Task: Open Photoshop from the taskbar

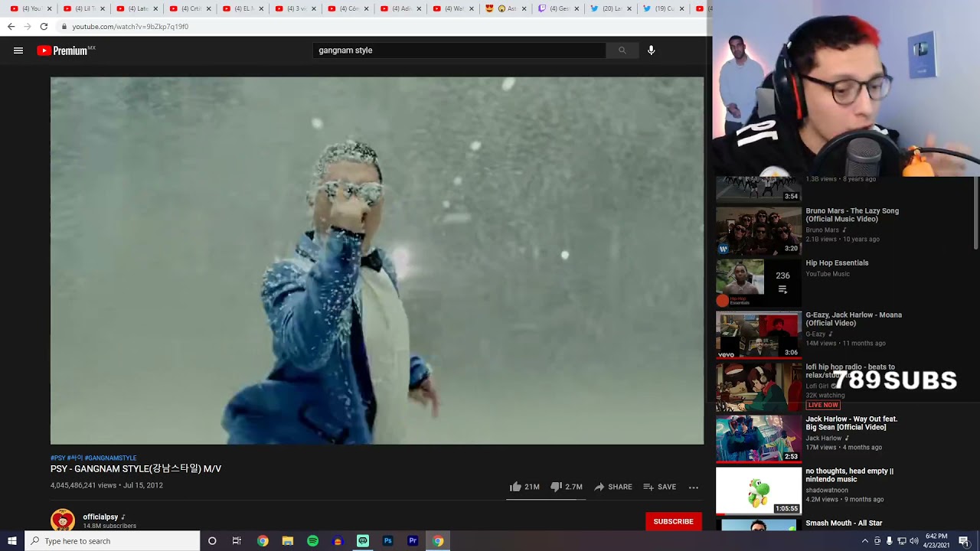Action: [387, 541]
